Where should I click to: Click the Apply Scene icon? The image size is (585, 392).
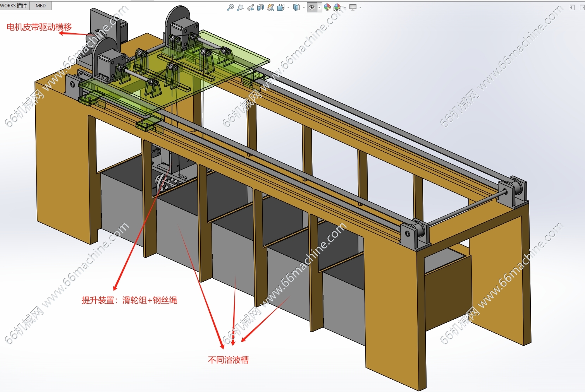[337, 7]
